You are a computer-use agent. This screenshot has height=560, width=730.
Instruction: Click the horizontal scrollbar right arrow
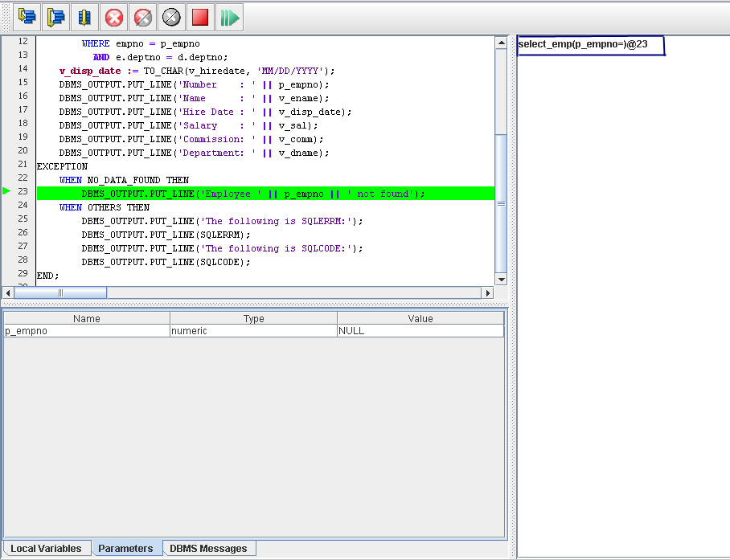487,293
